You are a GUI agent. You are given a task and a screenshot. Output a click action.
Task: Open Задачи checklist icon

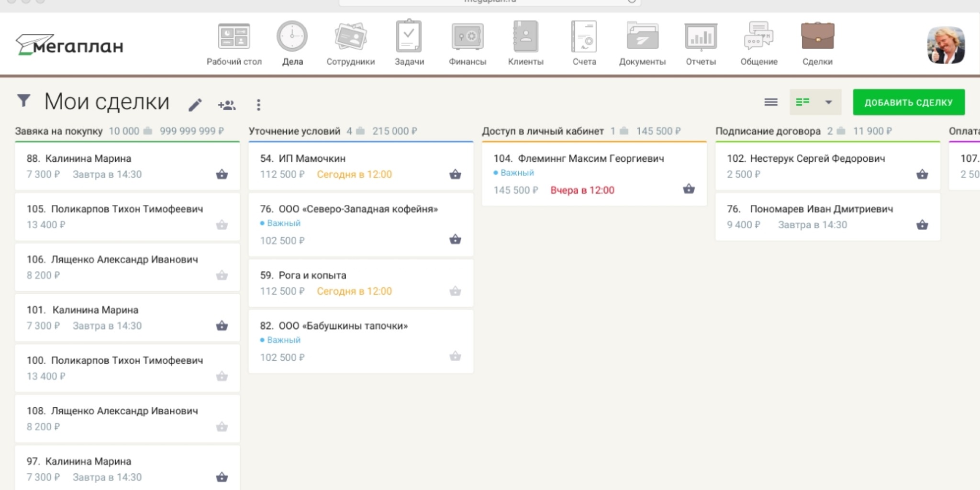[409, 36]
